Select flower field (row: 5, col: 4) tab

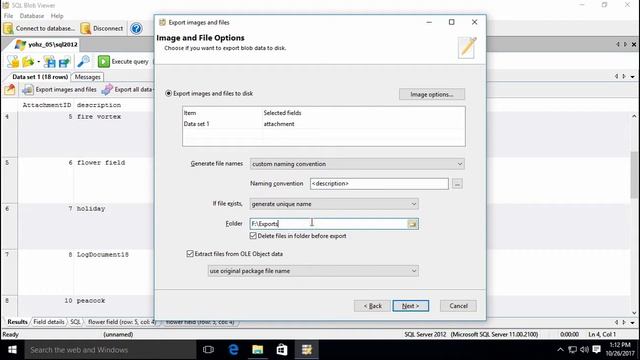pos(122,322)
